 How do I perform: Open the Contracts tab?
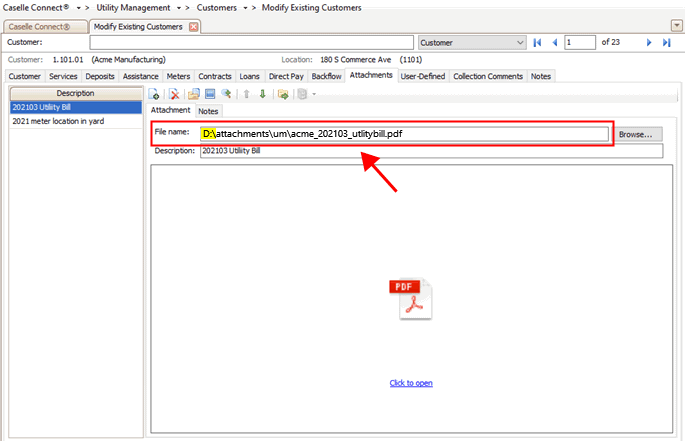click(214, 76)
